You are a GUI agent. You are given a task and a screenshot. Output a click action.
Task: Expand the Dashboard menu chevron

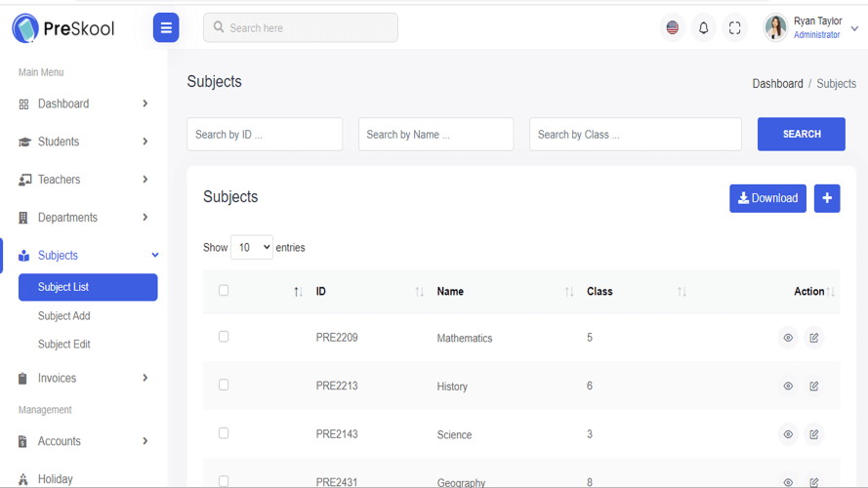pos(145,103)
